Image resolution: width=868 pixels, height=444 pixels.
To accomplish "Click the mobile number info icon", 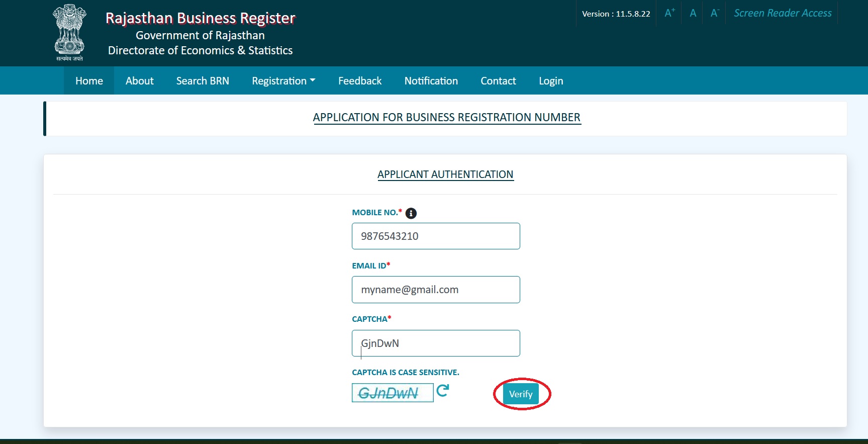I will [411, 213].
